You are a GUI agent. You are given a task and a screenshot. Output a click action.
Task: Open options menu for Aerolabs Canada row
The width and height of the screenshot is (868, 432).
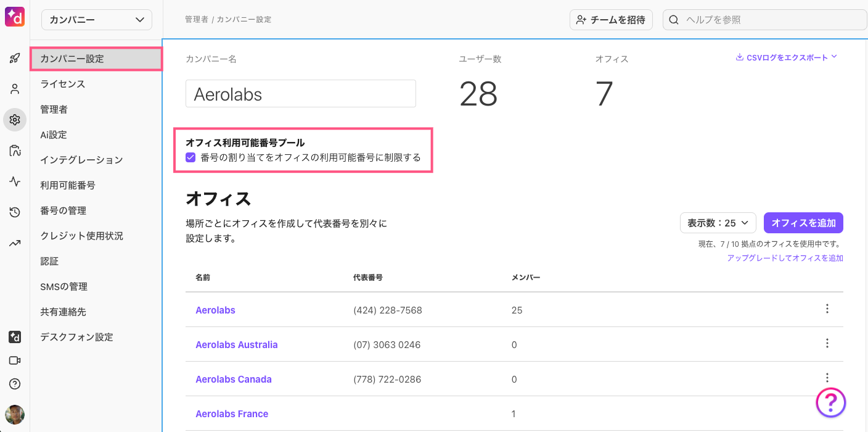[x=827, y=378]
